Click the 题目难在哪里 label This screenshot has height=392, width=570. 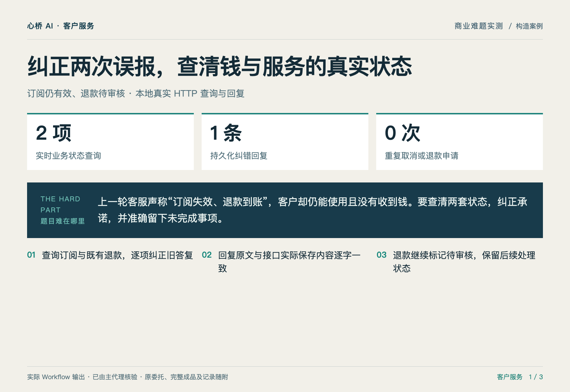click(63, 221)
